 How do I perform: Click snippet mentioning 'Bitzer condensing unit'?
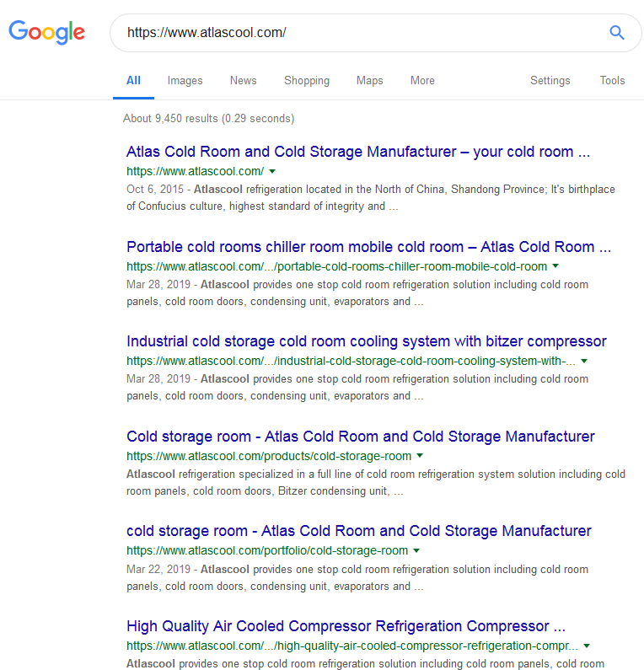click(376, 483)
